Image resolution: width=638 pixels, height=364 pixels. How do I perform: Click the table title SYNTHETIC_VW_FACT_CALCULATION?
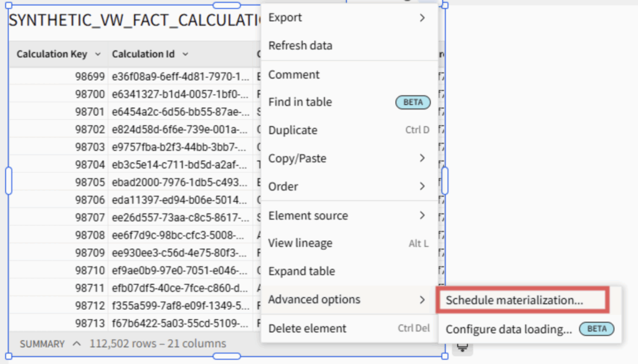point(134,21)
